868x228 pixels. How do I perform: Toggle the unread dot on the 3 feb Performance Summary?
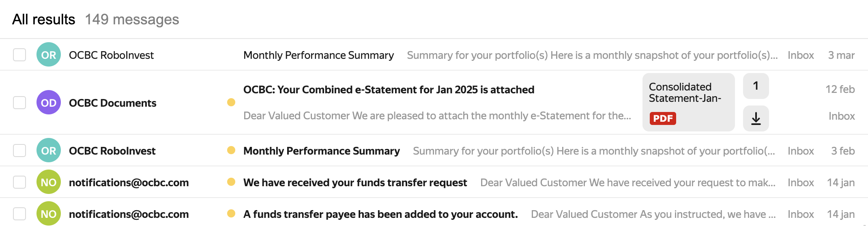point(231,150)
